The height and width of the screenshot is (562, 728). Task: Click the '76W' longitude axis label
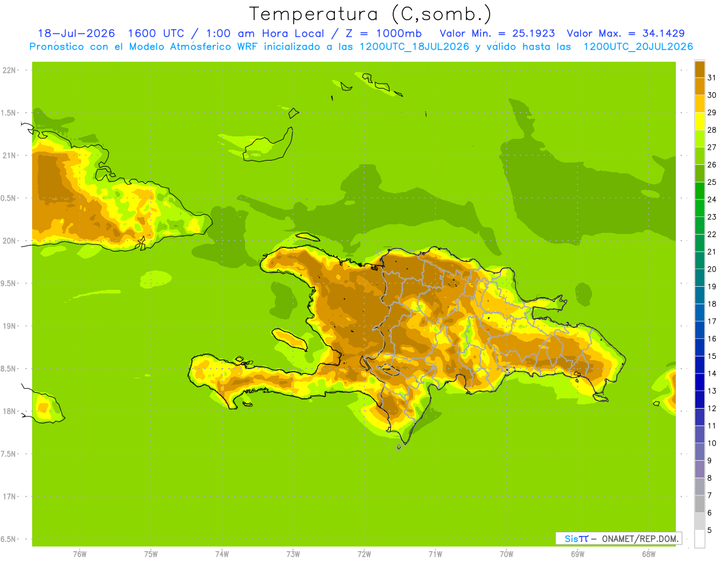pos(79,554)
